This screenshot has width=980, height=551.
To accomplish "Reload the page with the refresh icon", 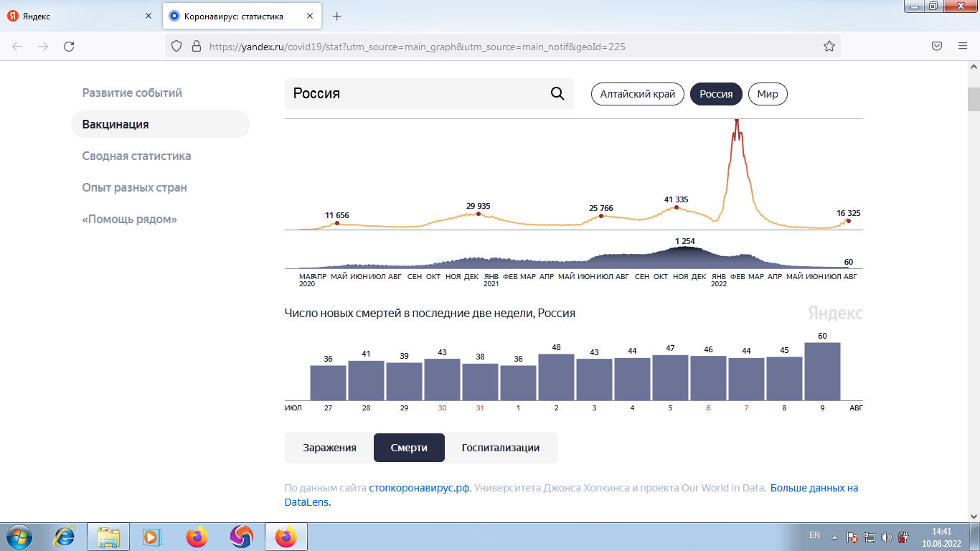I will (x=69, y=47).
